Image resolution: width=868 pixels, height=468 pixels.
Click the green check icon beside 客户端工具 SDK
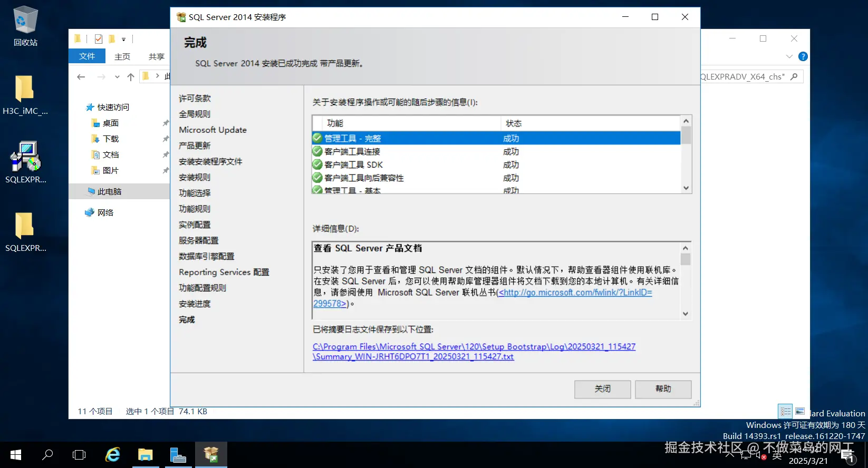click(317, 164)
